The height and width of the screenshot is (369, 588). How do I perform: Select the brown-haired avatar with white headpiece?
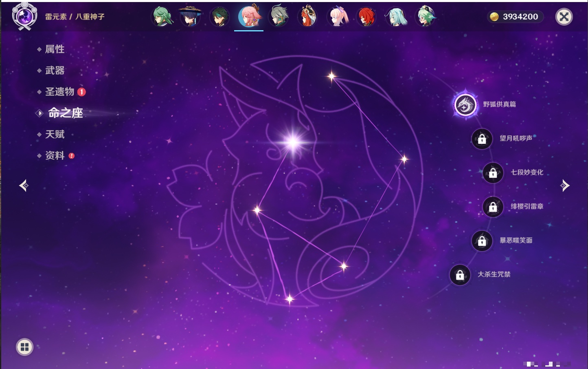point(307,17)
